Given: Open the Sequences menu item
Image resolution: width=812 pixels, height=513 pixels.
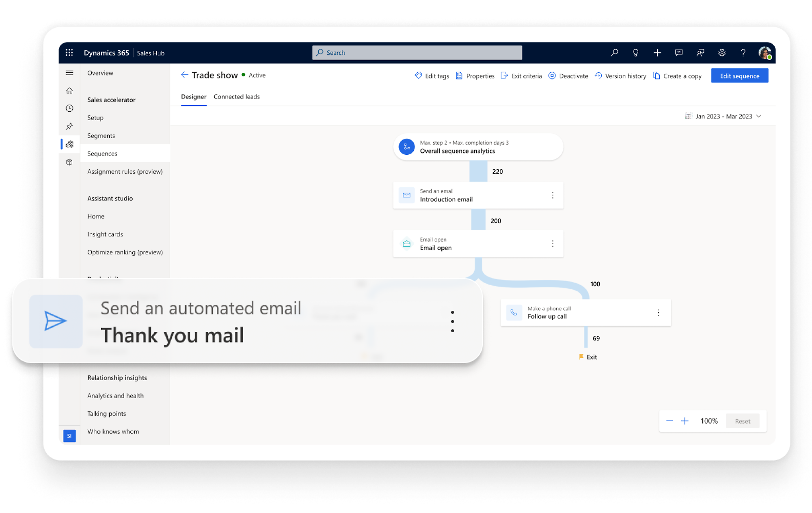Looking at the screenshot, I should point(102,153).
